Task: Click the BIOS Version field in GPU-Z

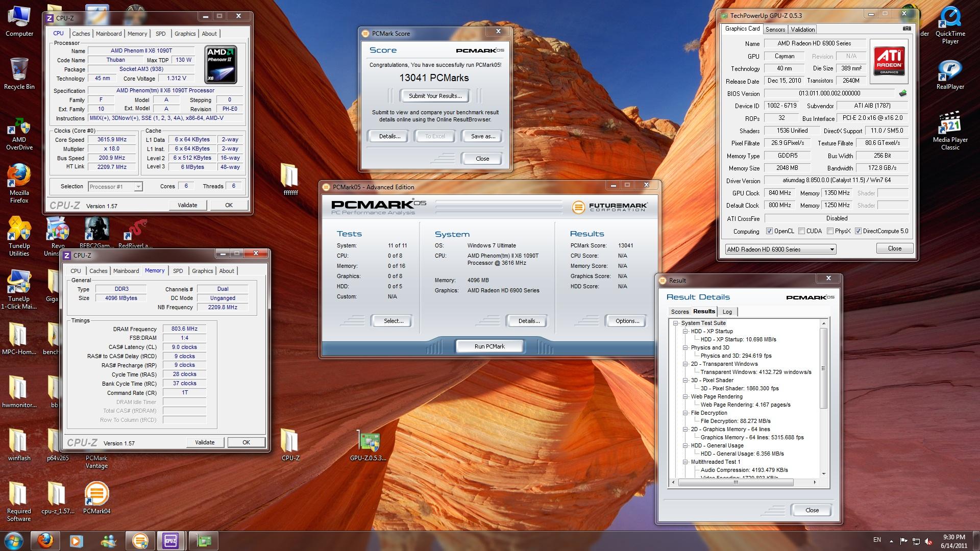Action: pyautogui.click(x=829, y=93)
